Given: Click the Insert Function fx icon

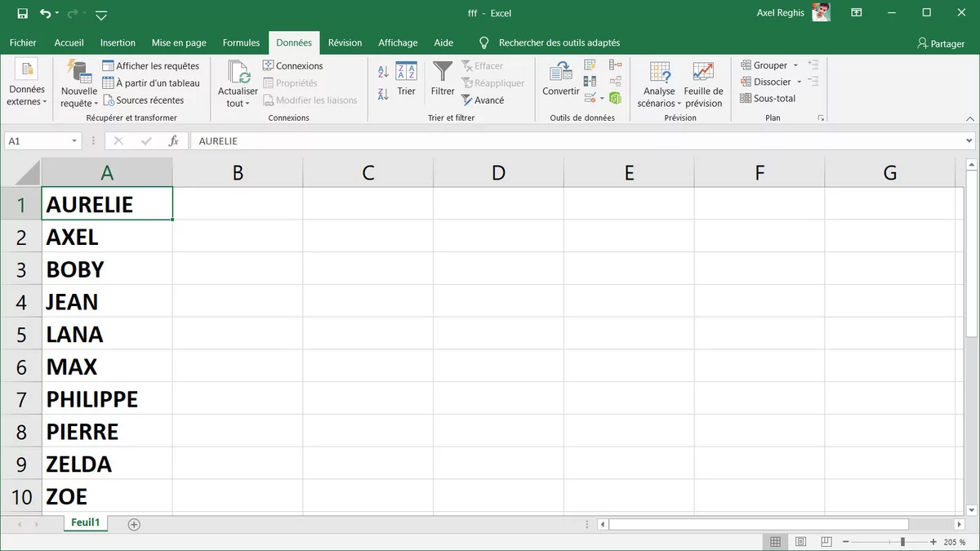Looking at the screenshot, I should point(173,141).
